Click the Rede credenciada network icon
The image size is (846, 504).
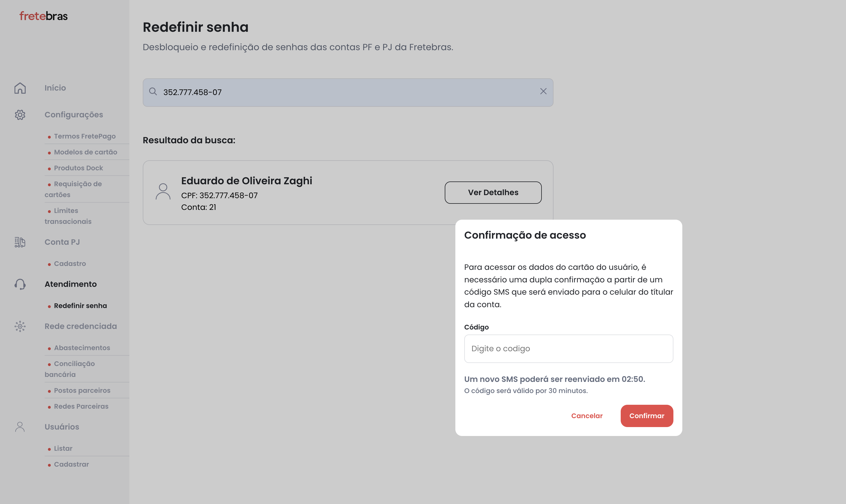[20, 326]
